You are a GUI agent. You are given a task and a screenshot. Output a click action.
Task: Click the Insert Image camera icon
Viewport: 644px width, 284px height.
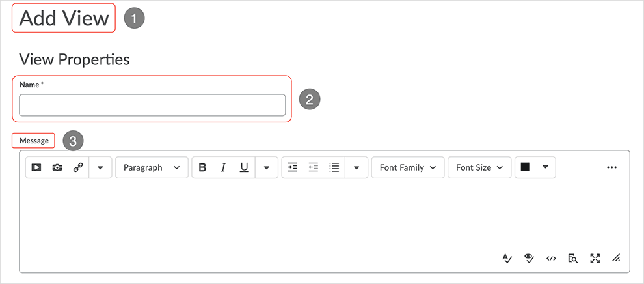coord(57,167)
